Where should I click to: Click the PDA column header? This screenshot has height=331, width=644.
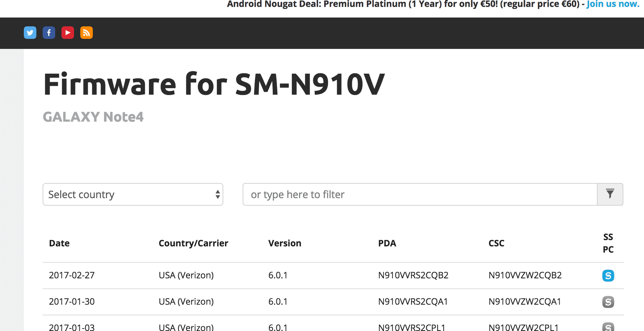pos(387,243)
